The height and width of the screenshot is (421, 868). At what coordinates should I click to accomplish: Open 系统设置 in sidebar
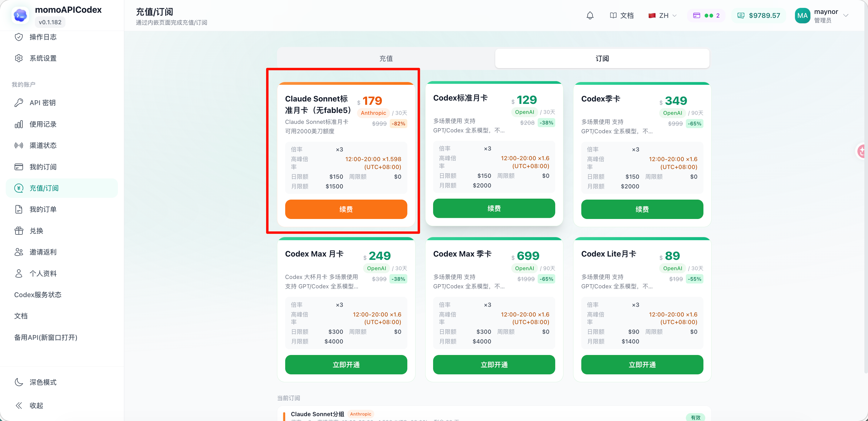click(62, 58)
